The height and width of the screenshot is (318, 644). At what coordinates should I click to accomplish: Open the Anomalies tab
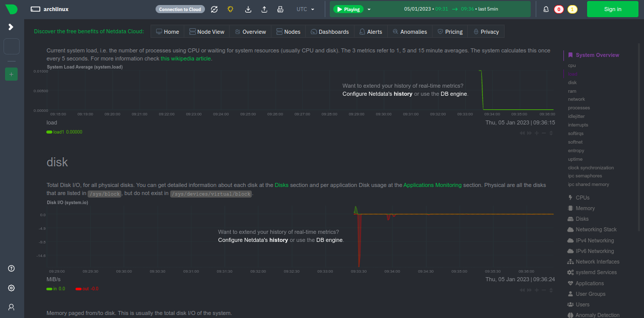[409, 32]
